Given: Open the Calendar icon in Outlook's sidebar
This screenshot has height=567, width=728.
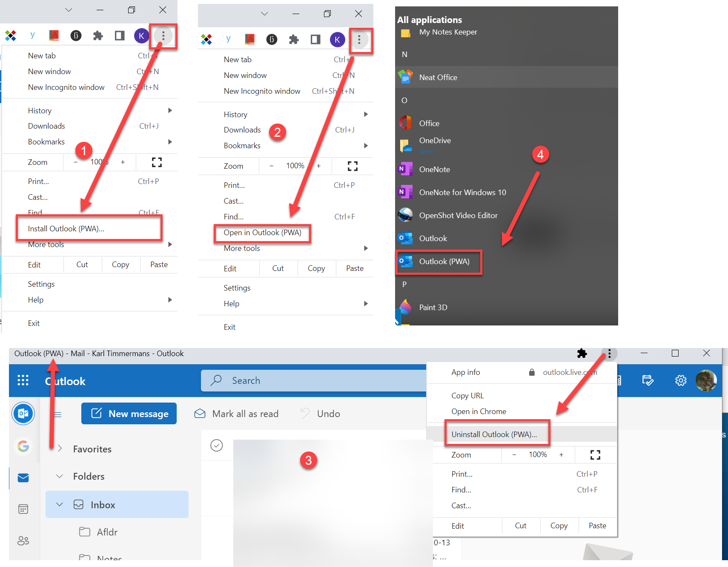Looking at the screenshot, I should 23,509.
